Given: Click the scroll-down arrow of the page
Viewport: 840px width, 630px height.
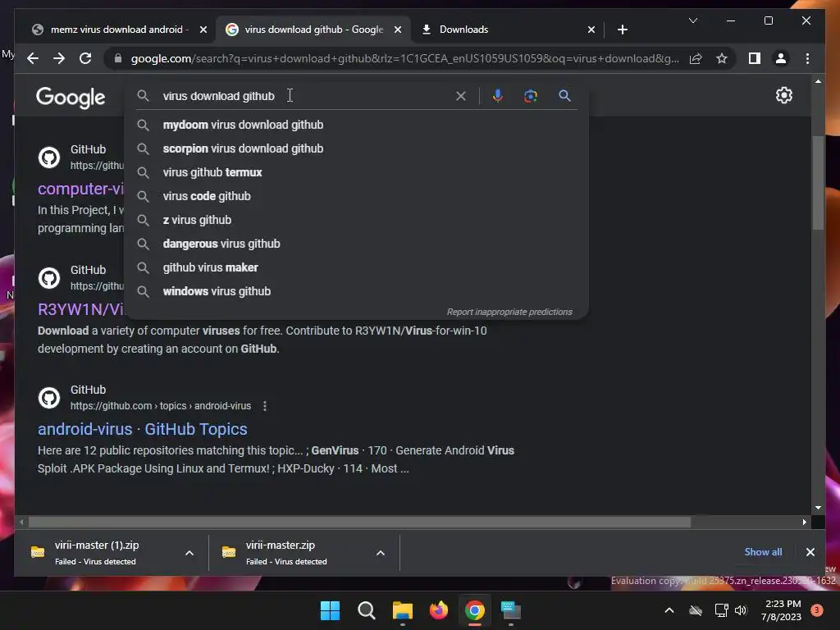Looking at the screenshot, I should pyautogui.click(x=818, y=507).
